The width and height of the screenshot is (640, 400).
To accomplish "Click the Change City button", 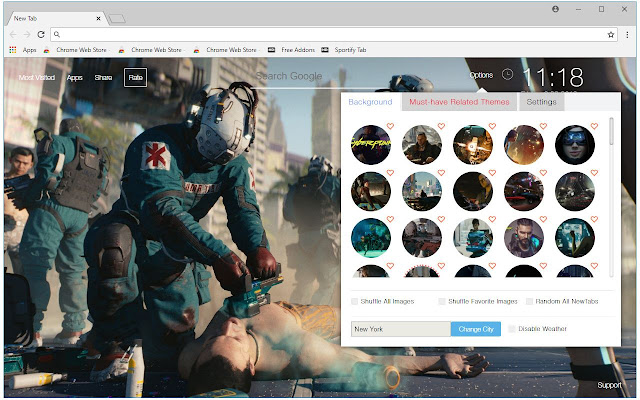I will coord(476,329).
